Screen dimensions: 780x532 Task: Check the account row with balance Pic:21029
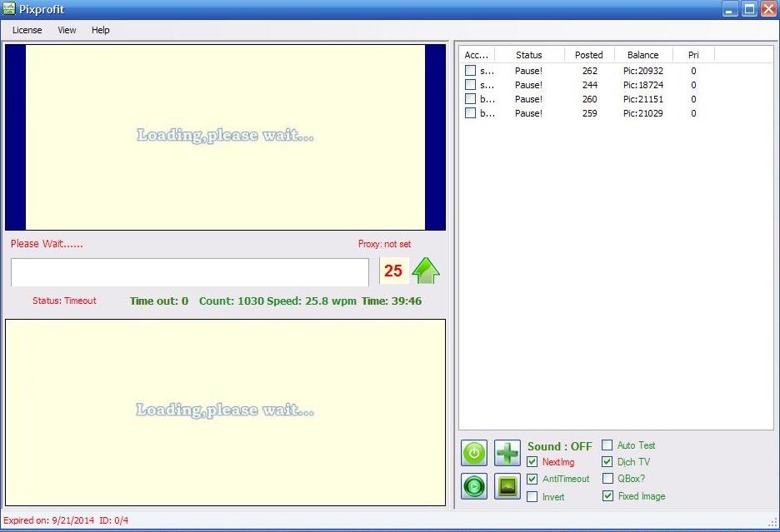point(470,113)
